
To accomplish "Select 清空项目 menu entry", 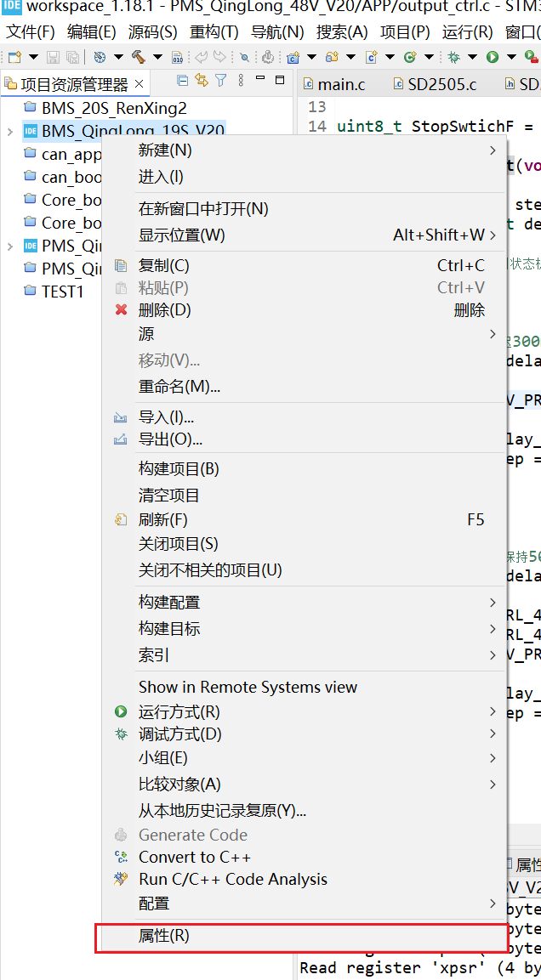I will 304,496.
